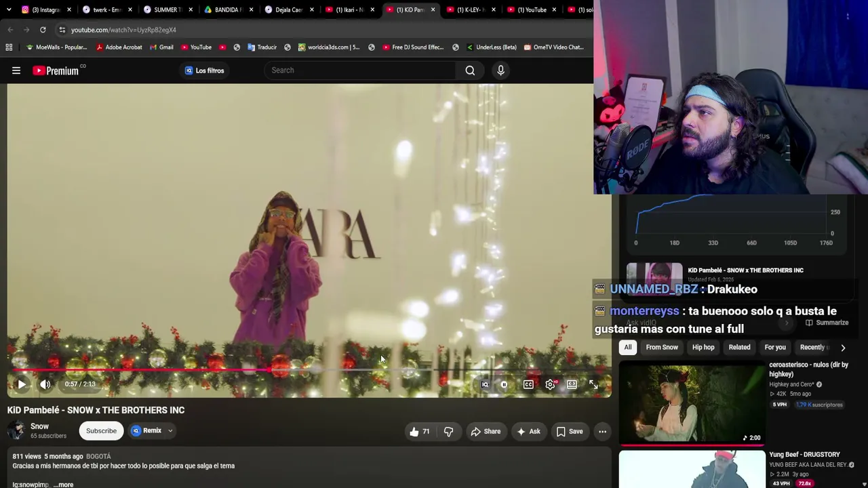
Task: Open vidIQ icon in player controls
Action: (x=485, y=384)
